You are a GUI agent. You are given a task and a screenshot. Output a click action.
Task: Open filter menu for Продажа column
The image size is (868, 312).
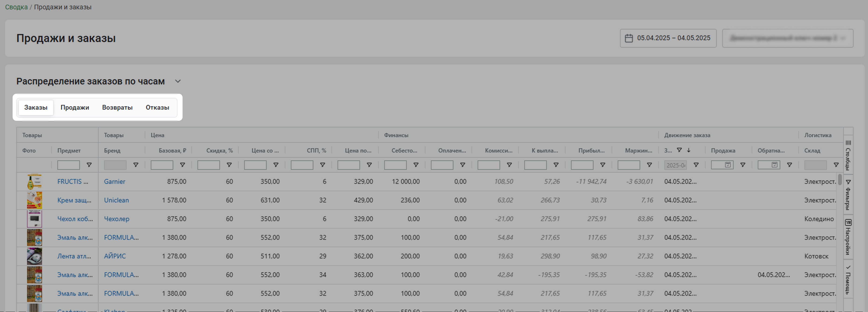click(743, 165)
